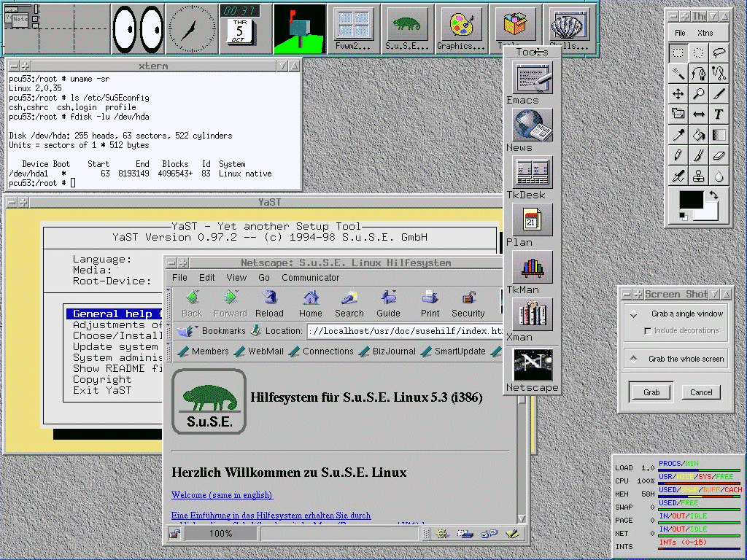Select the Clone stamp tool
The width and height of the screenshot is (747, 560).
(698, 176)
